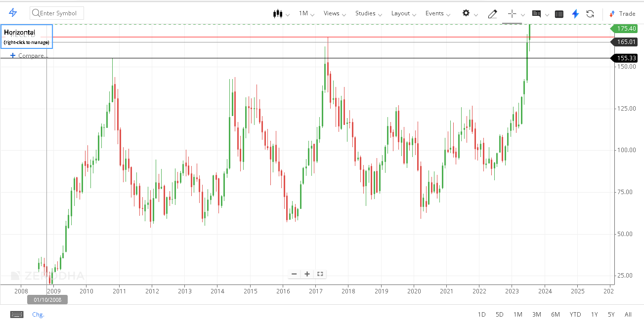Viewport: 644px width, 325px height.
Task: Select the All range
Action: (628, 314)
